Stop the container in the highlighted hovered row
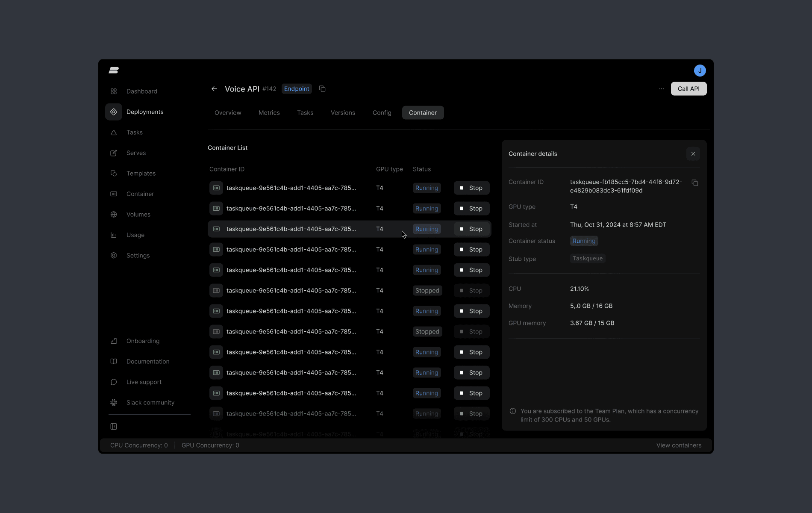 pyautogui.click(x=472, y=229)
